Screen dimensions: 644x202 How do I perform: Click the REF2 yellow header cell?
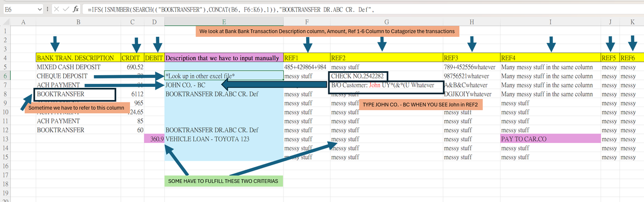point(387,58)
